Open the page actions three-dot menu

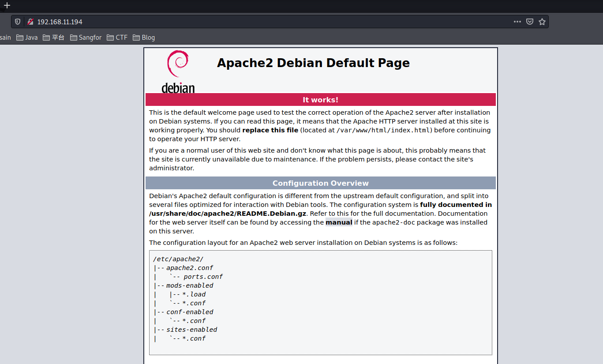(x=517, y=22)
